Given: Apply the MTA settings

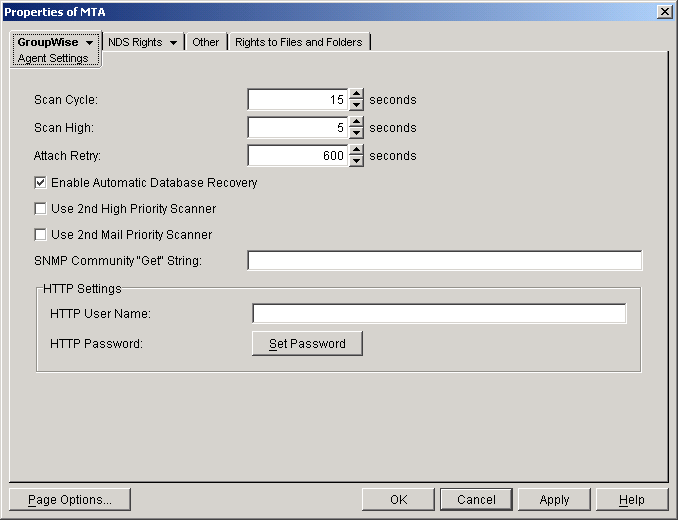Looking at the screenshot, I should coord(554,500).
